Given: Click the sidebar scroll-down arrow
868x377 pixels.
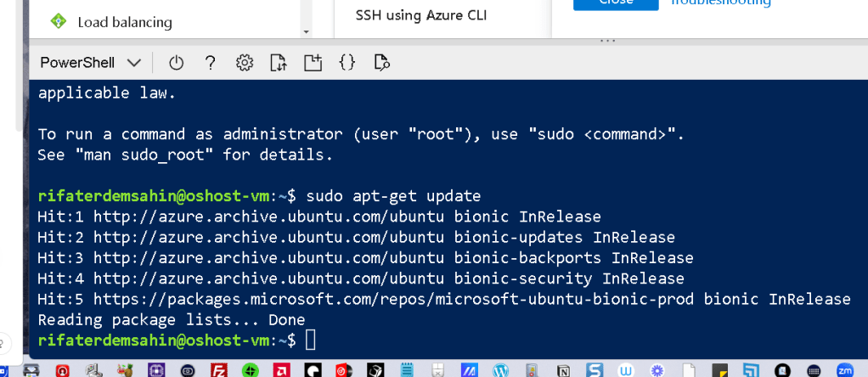Looking at the screenshot, I should (306, 32).
